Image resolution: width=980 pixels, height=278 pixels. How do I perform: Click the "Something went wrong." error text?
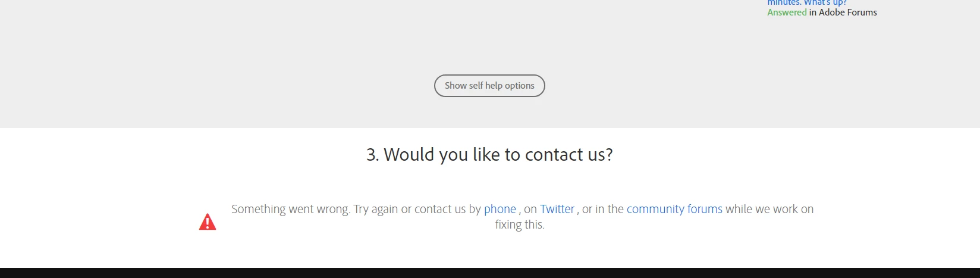click(x=291, y=209)
